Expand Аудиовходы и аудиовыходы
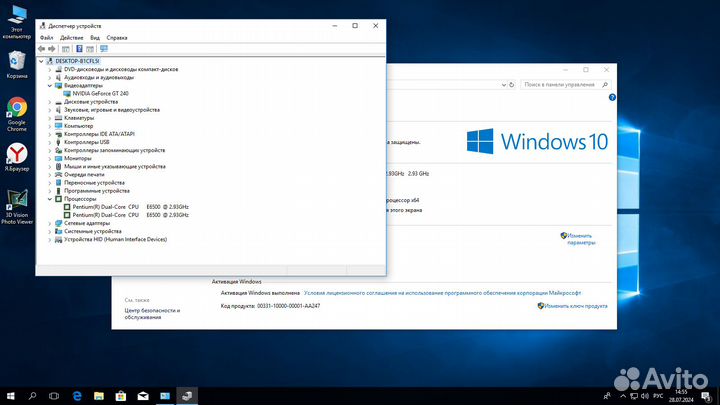The image size is (720, 405). (x=50, y=78)
